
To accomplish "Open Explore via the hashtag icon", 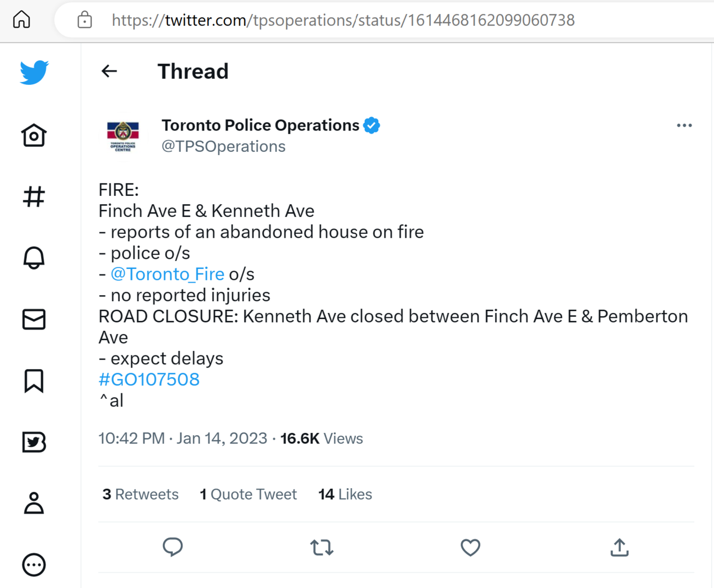I will tap(34, 196).
